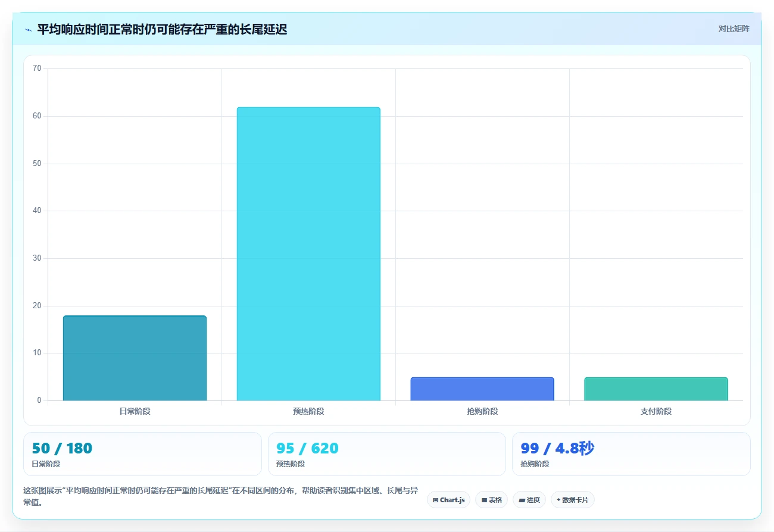Viewport: 774px width, 532px height.
Task: Click the tall 预热阶段 bar
Action: coord(308,254)
